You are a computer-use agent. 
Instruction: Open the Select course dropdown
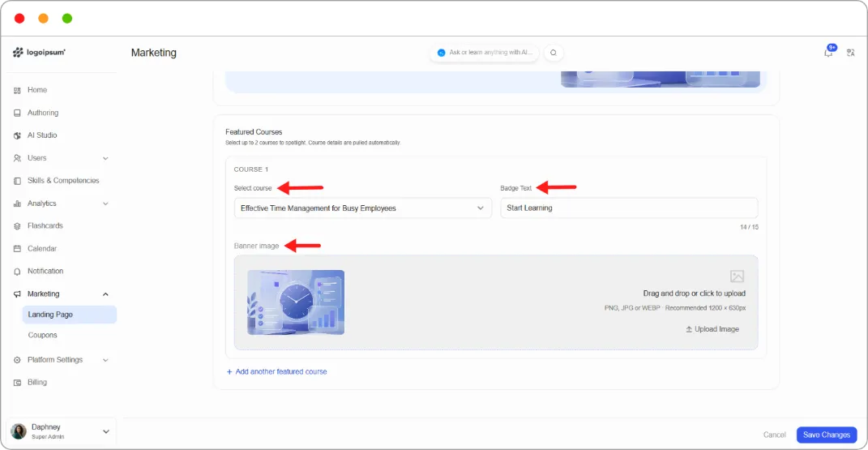[362, 208]
